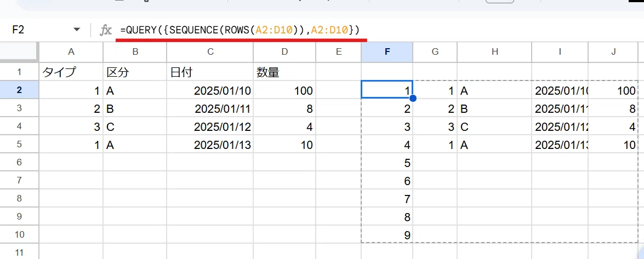The width and height of the screenshot is (644, 259).
Task: Select column H header
Action: [x=494, y=51]
